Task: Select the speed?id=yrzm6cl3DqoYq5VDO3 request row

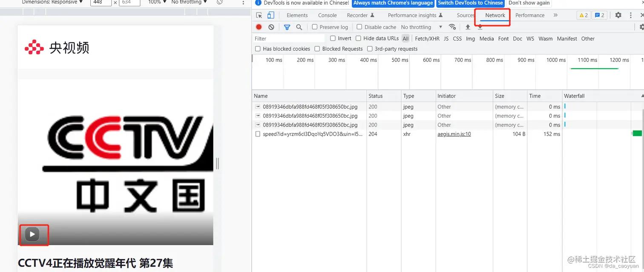Action: tap(448, 134)
